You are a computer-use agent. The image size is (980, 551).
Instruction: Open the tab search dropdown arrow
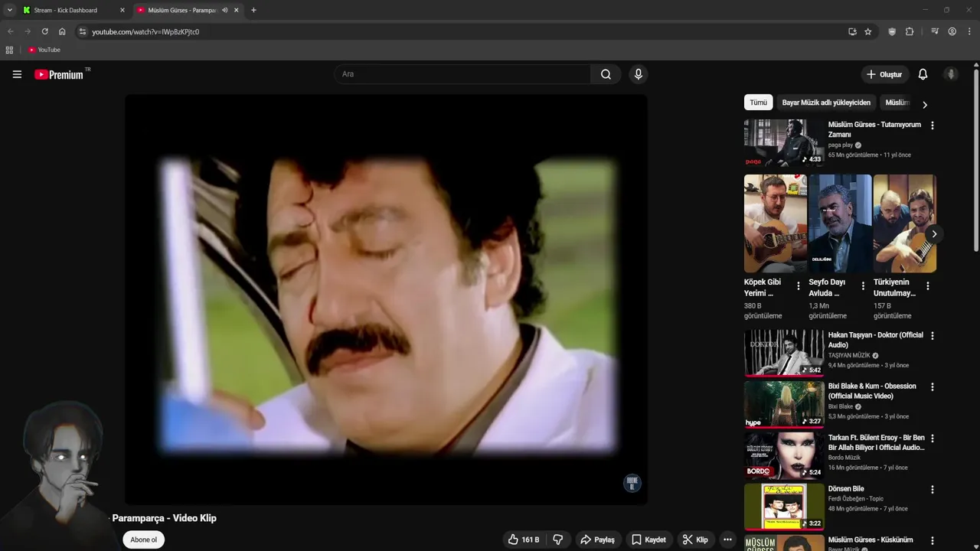pos(9,10)
